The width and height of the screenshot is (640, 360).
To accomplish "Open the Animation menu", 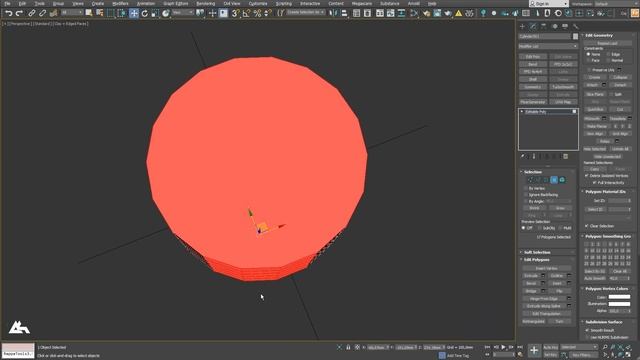I will click(x=146, y=4).
